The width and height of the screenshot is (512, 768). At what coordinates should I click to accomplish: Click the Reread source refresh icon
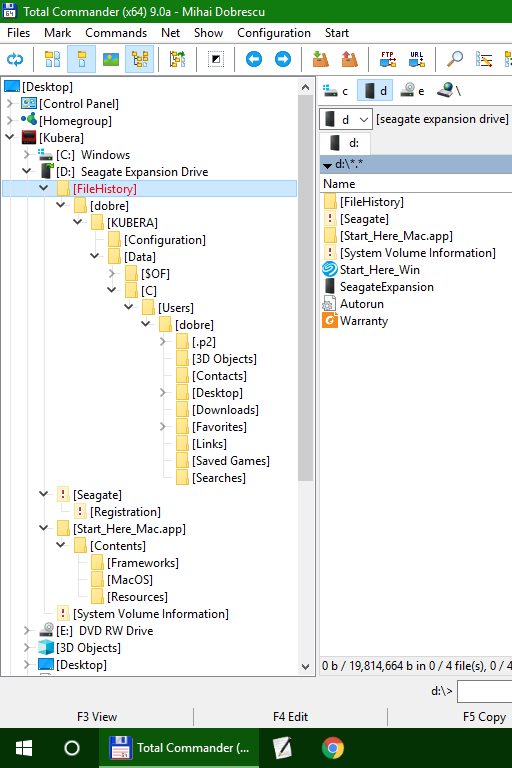click(x=15, y=59)
